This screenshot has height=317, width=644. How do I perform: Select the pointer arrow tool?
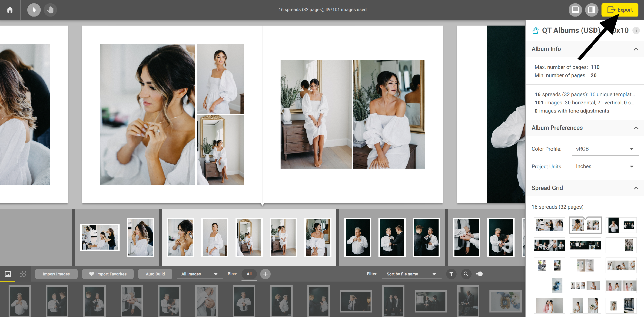pyautogui.click(x=34, y=10)
